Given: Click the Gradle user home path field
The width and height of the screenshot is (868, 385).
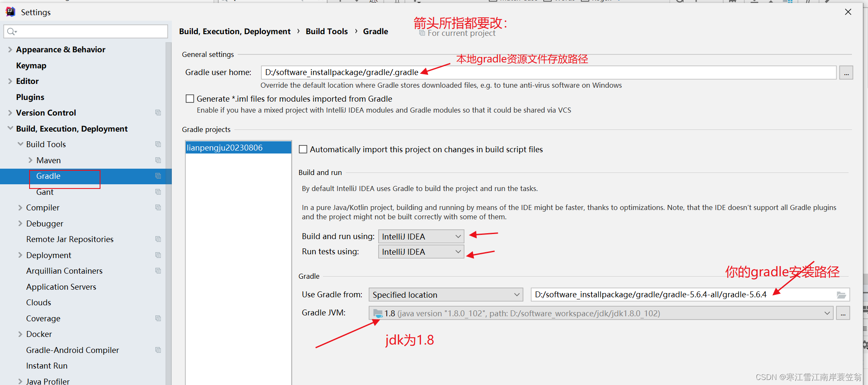Looking at the screenshot, I should click(x=549, y=73).
